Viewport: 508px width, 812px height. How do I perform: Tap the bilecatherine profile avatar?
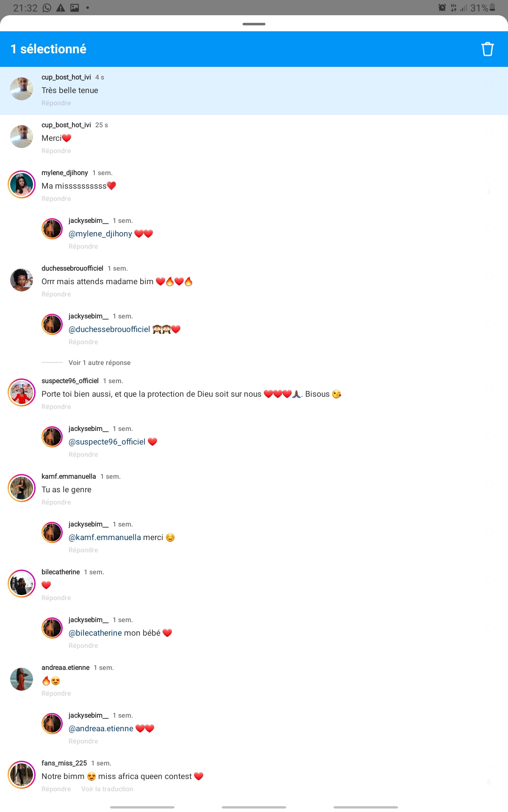[x=22, y=584]
